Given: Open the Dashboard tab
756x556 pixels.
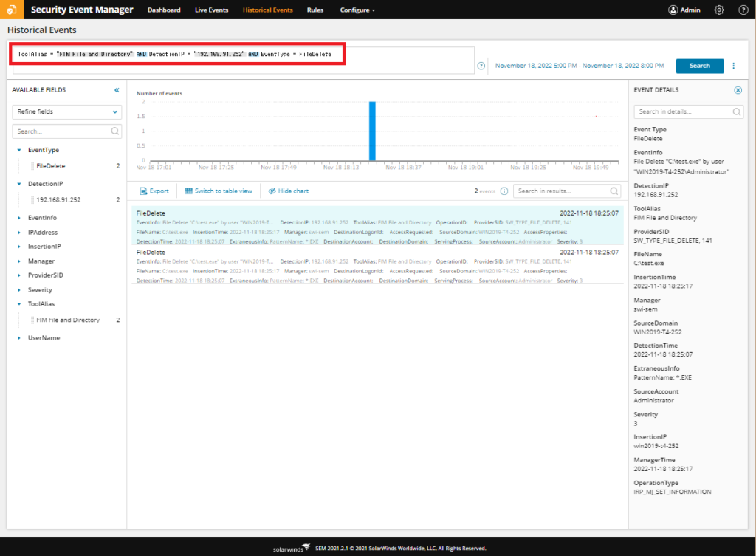Looking at the screenshot, I should point(164,10).
